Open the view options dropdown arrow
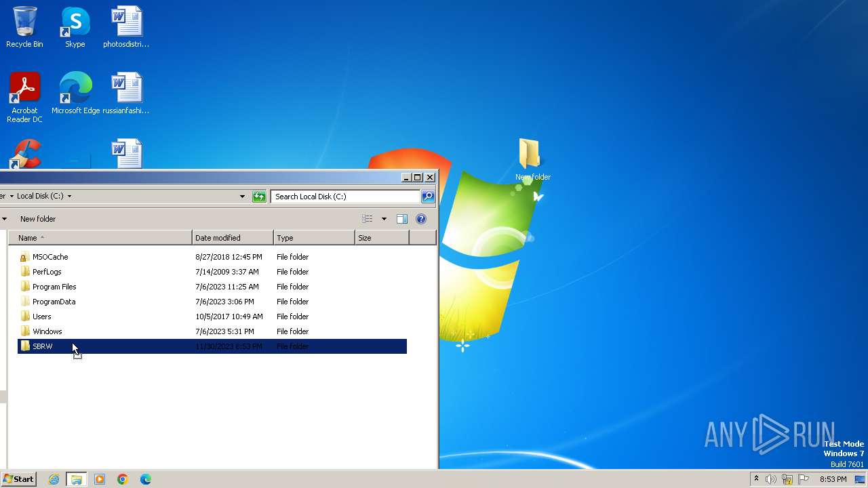Viewport: 868px width, 488px height. (384, 219)
